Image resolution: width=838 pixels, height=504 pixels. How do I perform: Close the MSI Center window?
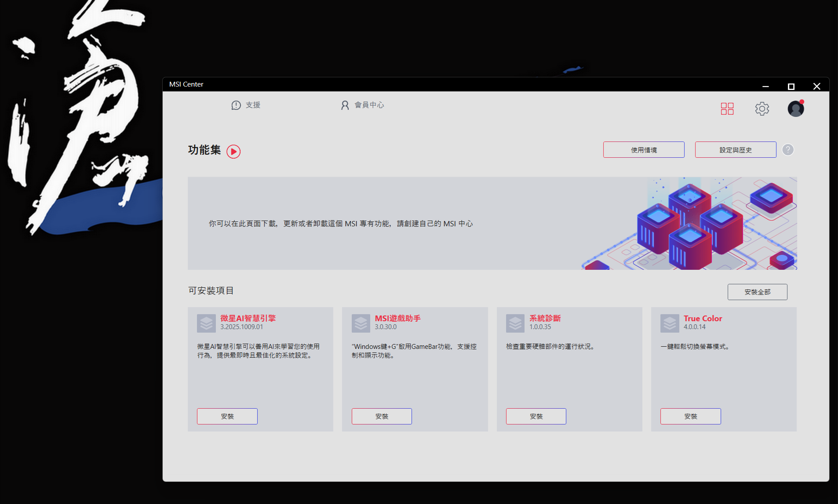[817, 87]
